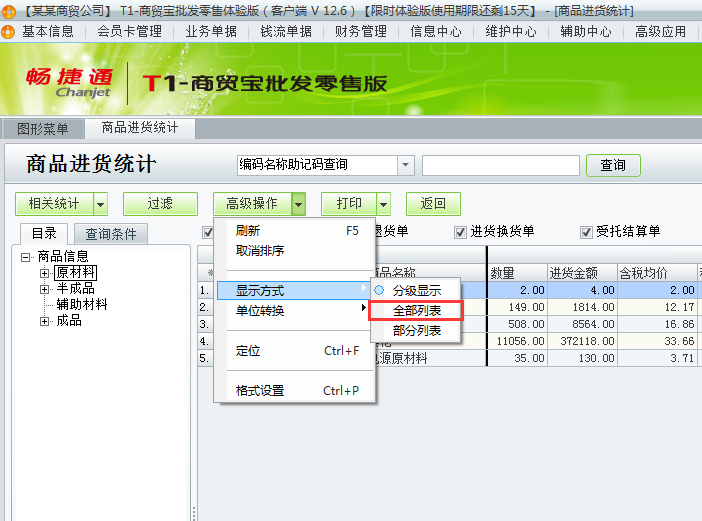Select row number 3 header

coord(205,324)
